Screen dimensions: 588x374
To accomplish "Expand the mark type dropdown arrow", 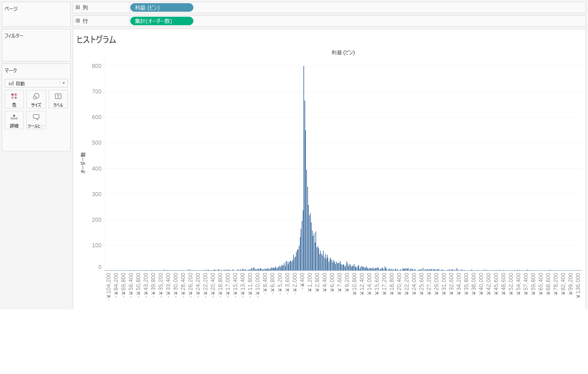I will pyautogui.click(x=64, y=83).
